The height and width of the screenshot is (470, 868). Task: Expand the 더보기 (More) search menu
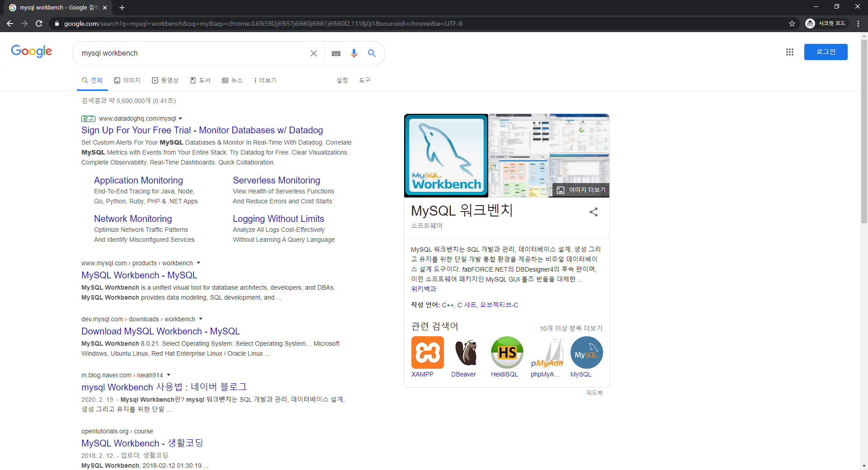(265, 80)
